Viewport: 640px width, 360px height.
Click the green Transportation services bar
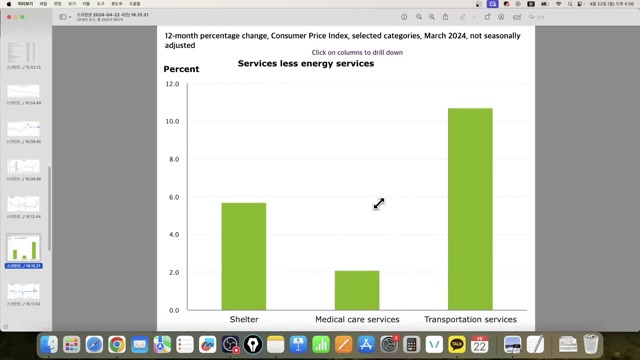tap(470, 209)
